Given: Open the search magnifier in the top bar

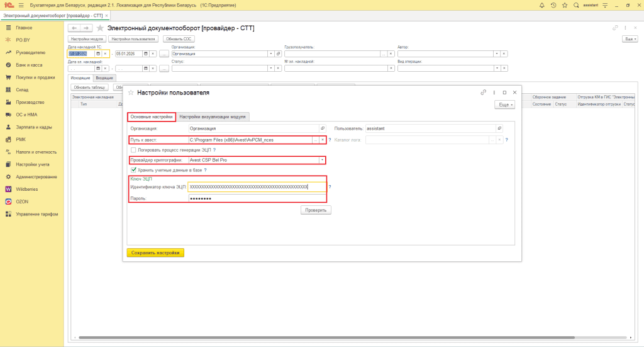Looking at the screenshot, I should [575, 5].
